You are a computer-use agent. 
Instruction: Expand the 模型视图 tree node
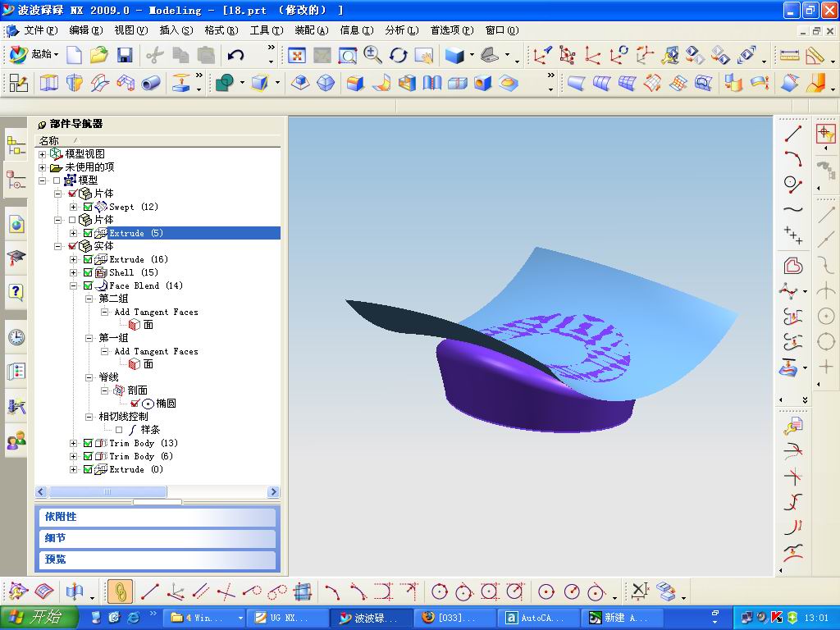pos(43,154)
